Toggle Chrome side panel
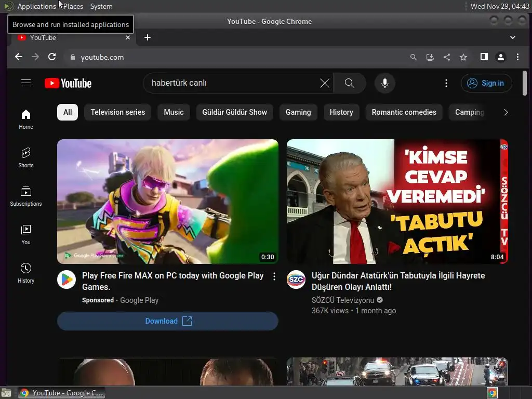Screen dimensions: 532x399 click(x=484, y=57)
